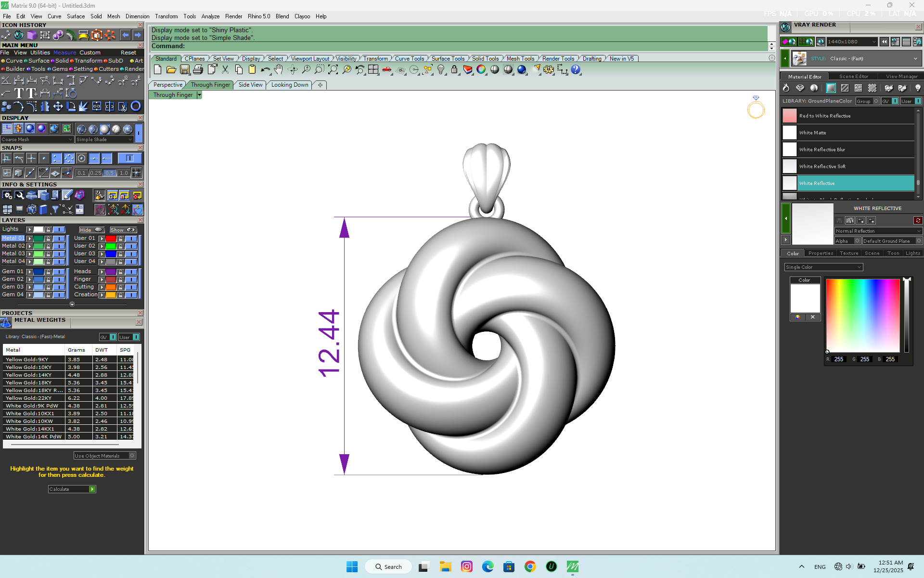Open the Single Color dropdown
Screen dimensions: 924x578
click(x=823, y=267)
